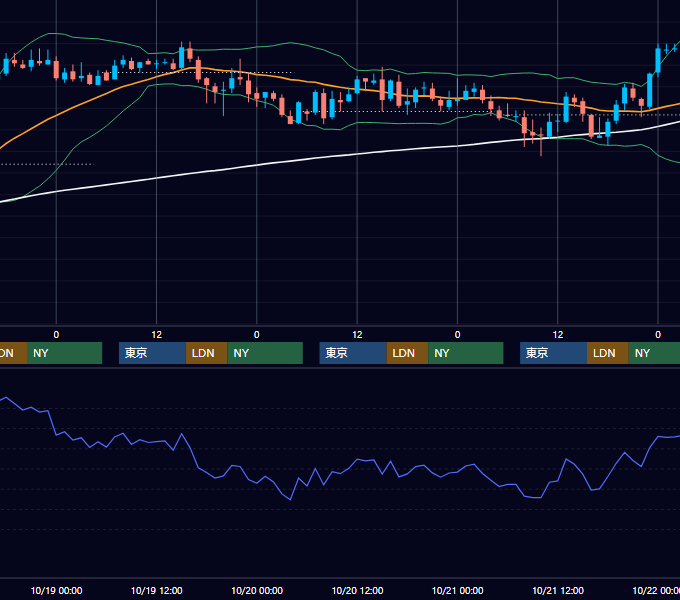
Task: Select the date label 10/21 00:00
Action: tap(458, 590)
